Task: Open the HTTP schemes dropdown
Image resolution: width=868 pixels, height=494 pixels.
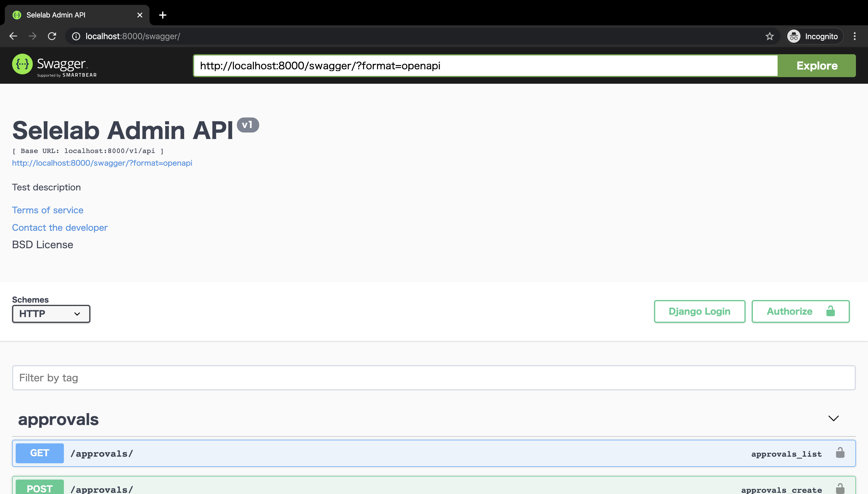Action: coord(51,314)
